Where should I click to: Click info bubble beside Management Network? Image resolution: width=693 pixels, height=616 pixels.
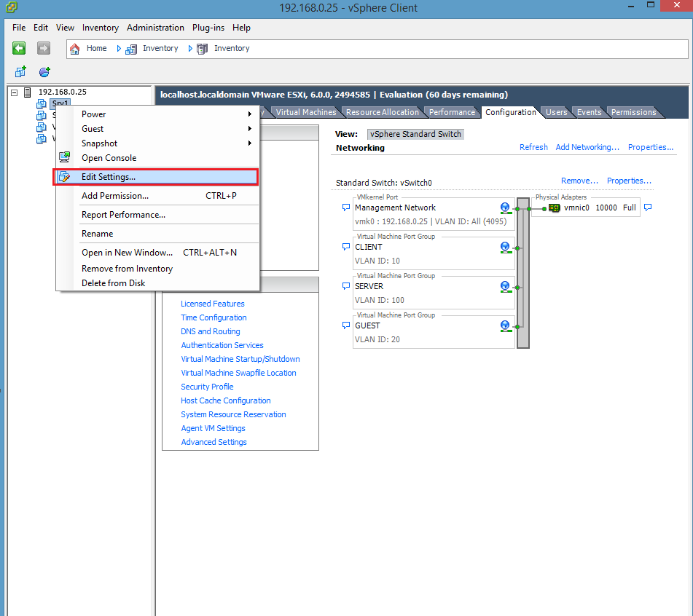[346, 207]
